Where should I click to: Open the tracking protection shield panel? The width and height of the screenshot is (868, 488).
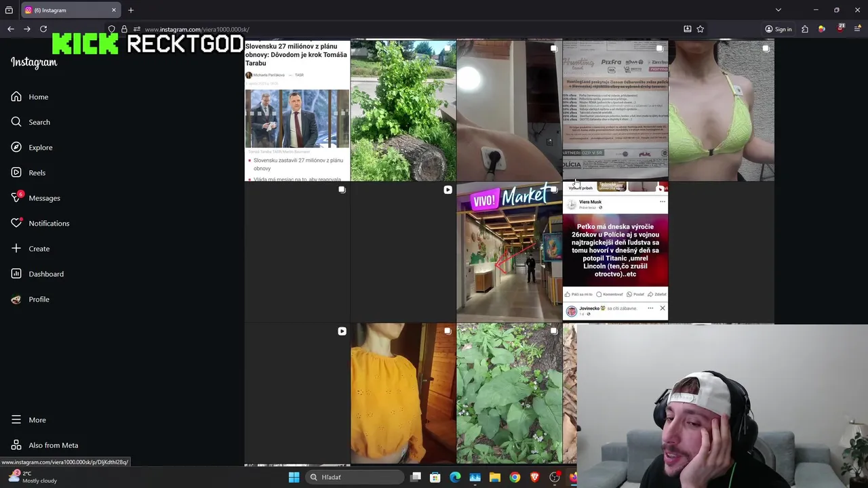112,29
